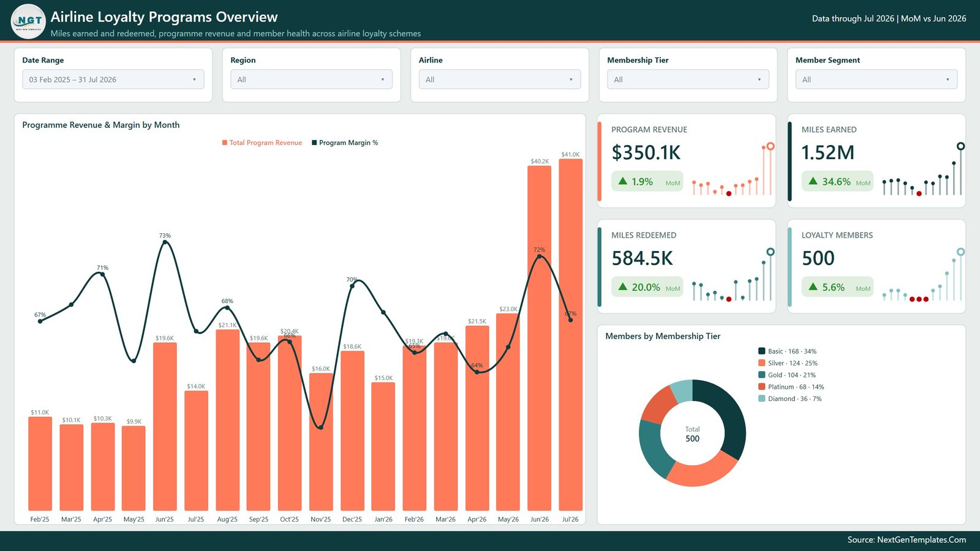Click the 72% margin point at Jun'26

539,257
